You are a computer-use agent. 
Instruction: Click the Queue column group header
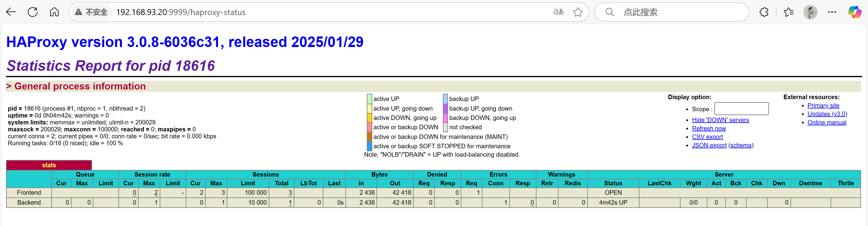pyautogui.click(x=85, y=174)
